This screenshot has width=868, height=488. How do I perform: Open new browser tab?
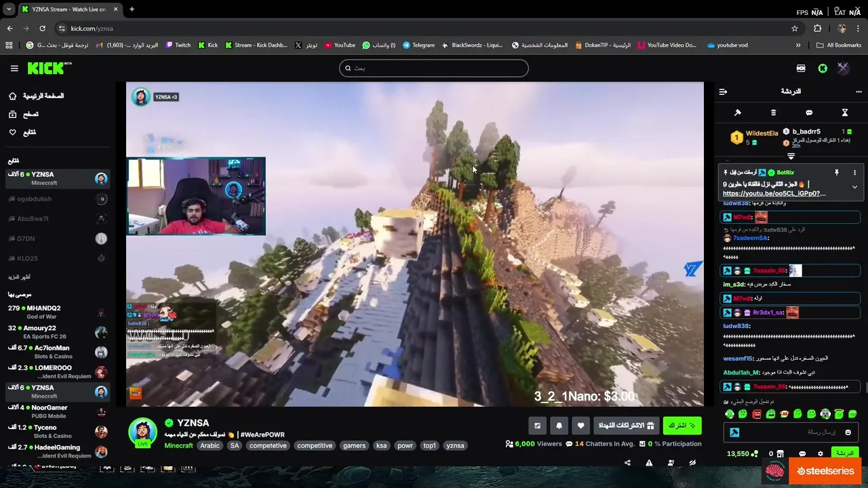132,9
